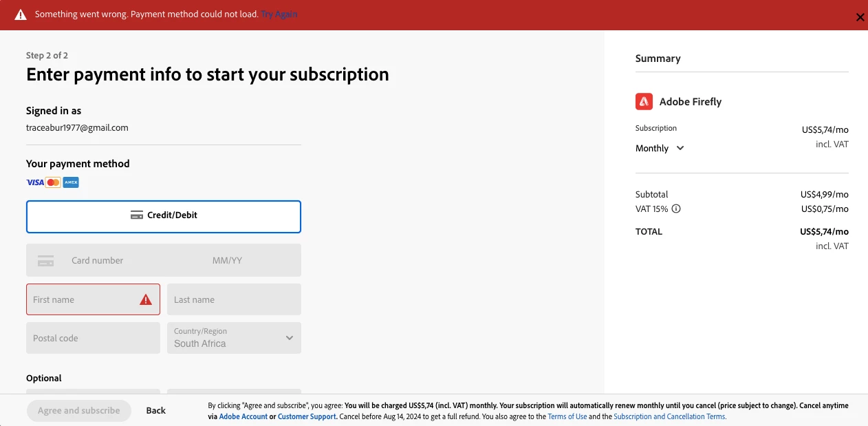This screenshot has height=426, width=868.
Task: Open the Customer Support link
Action: [307, 416]
